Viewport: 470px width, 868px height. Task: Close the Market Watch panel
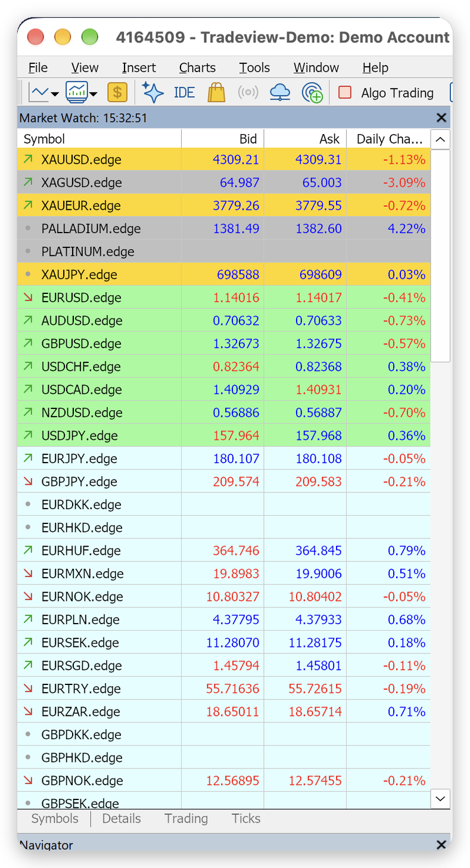[x=441, y=117]
